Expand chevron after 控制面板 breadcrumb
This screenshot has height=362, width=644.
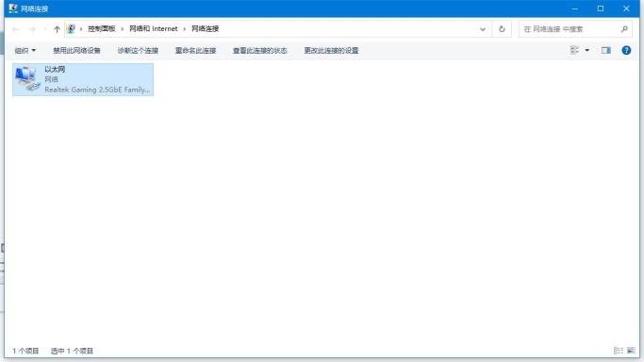tap(123, 28)
